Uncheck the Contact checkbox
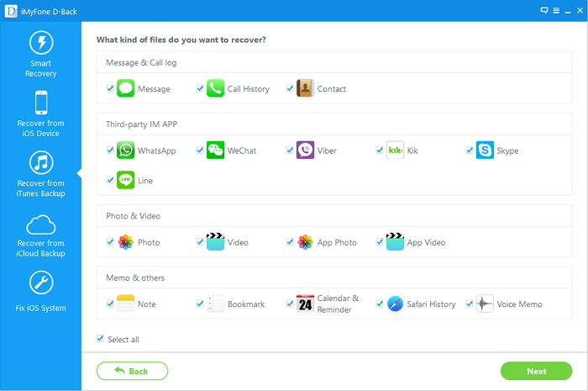The height and width of the screenshot is (391, 588). [x=290, y=88]
